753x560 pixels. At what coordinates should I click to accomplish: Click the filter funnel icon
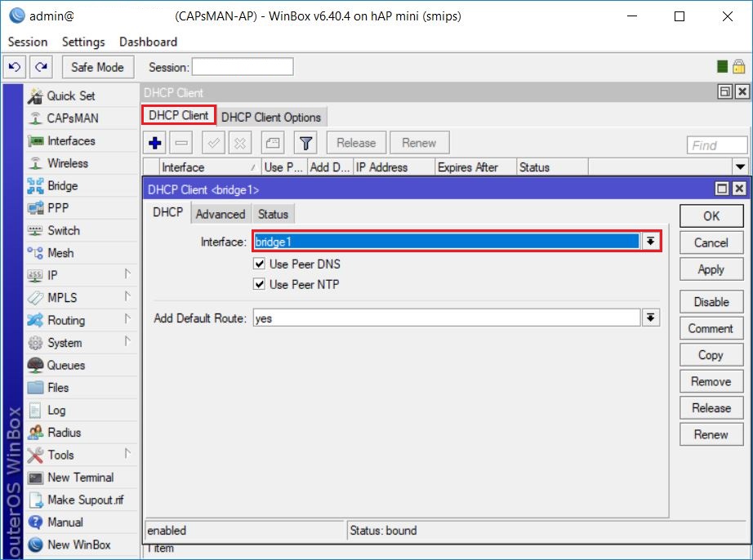tap(306, 143)
